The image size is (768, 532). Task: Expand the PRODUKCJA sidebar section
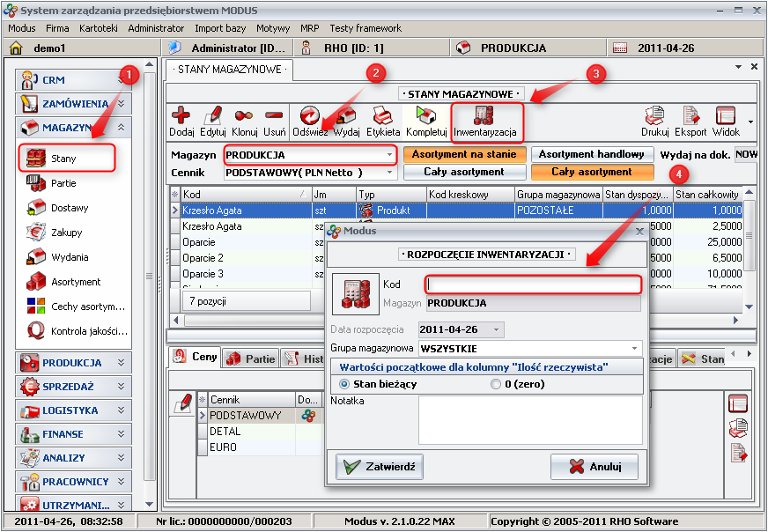[x=74, y=362]
